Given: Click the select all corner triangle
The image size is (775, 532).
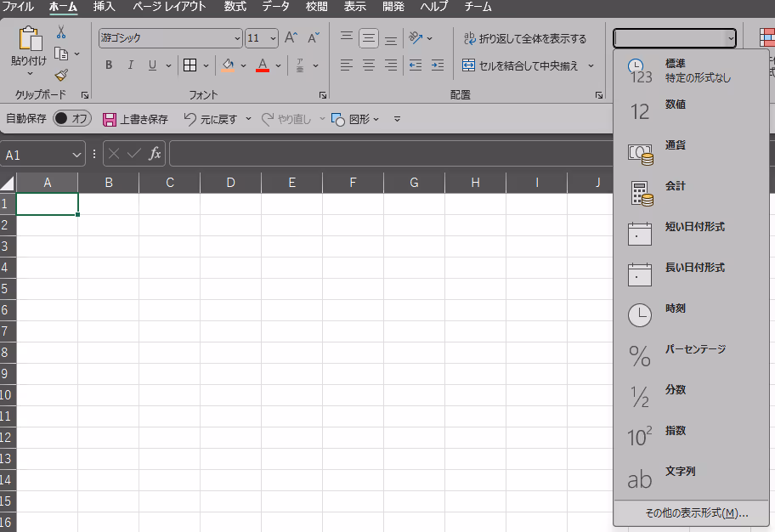Looking at the screenshot, I should coord(8,183).
